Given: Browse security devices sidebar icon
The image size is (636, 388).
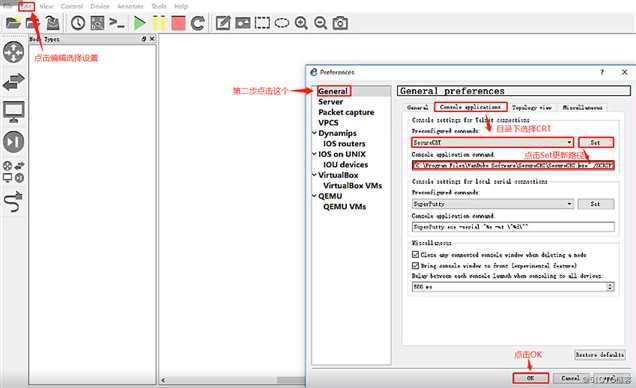Looking at the screenshot, I should pyautogui.click(x=13, y=142).
